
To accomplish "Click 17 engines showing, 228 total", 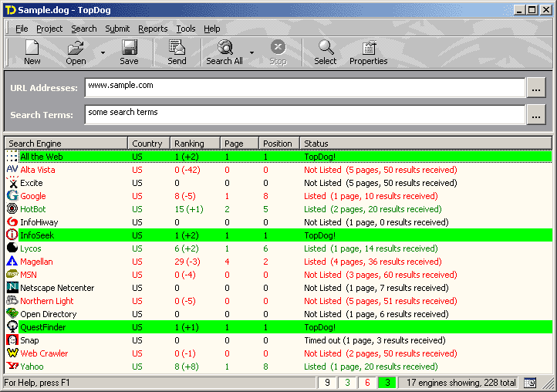I will 461,383.
